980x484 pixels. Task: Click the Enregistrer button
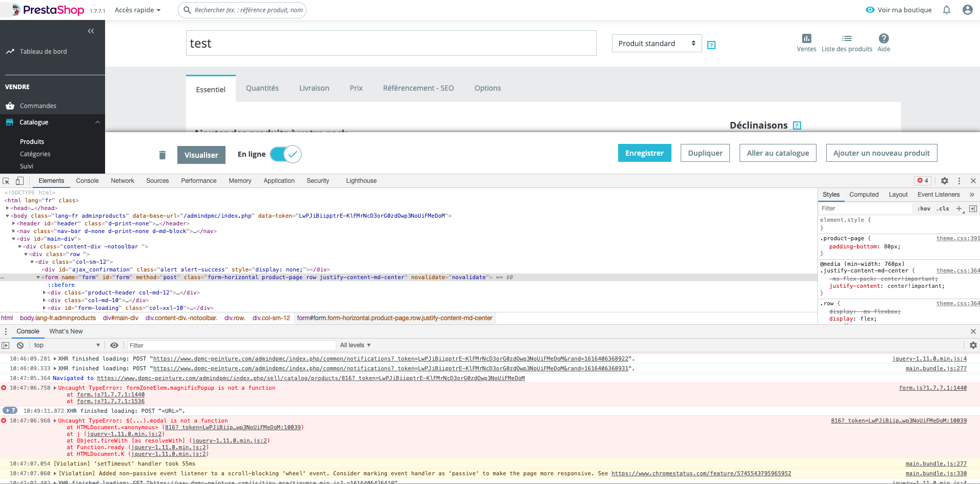coord(644,153)
